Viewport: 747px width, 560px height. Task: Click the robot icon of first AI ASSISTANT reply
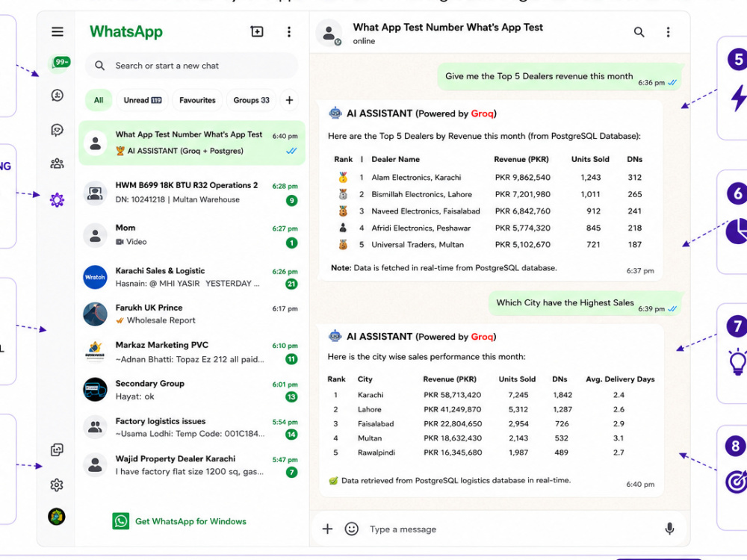tap(335, 113)
